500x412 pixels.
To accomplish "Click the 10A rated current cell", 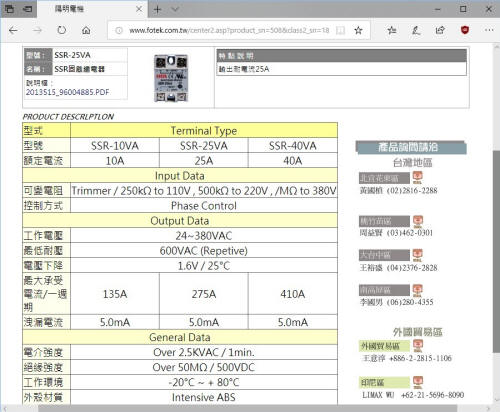I will 115,161.
